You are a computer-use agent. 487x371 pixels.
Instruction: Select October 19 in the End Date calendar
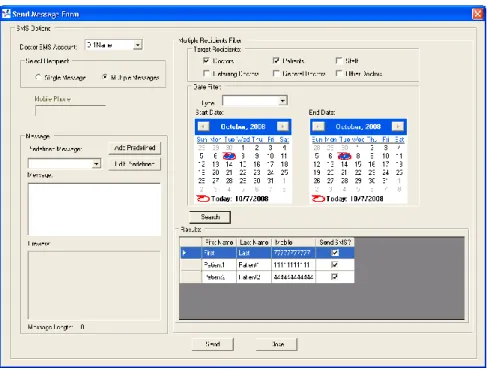(317, 173)
